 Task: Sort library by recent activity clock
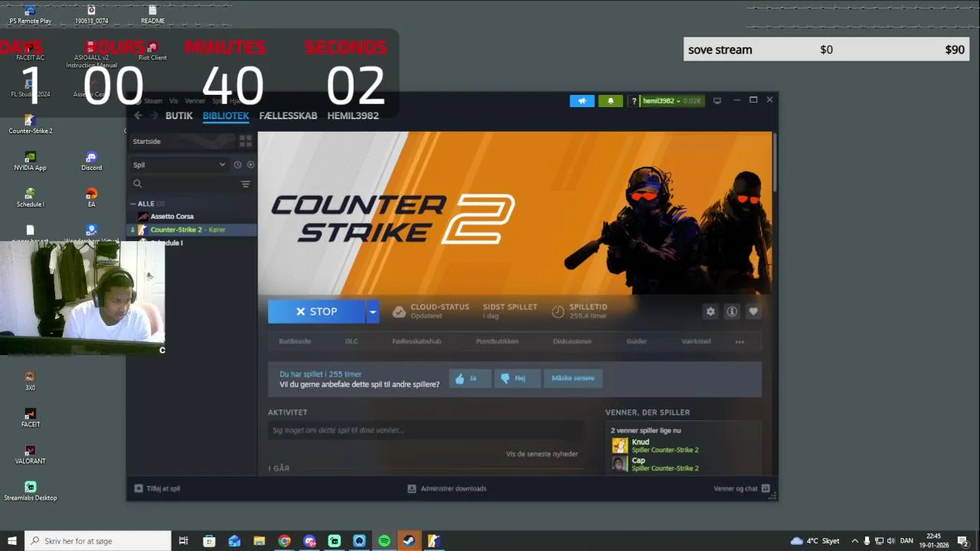coord(238,165)
